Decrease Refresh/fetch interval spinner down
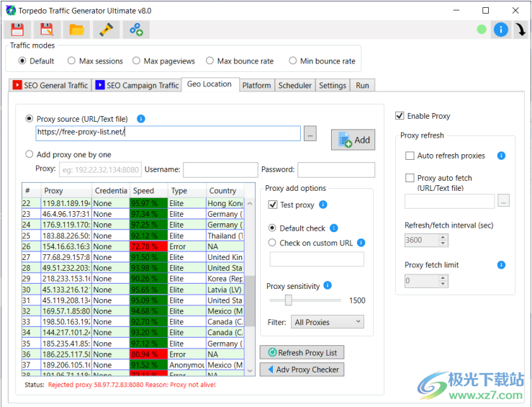 point(443,243)
